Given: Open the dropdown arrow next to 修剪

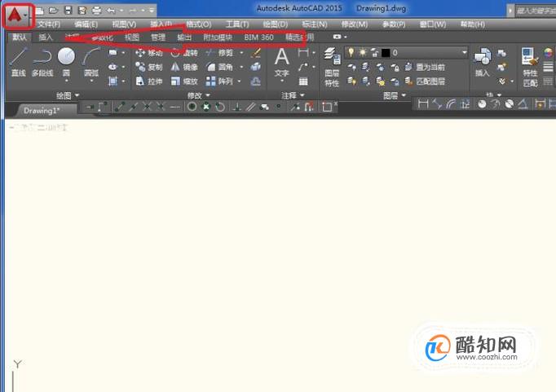Looking at the screenshot, I should (241, 53).
